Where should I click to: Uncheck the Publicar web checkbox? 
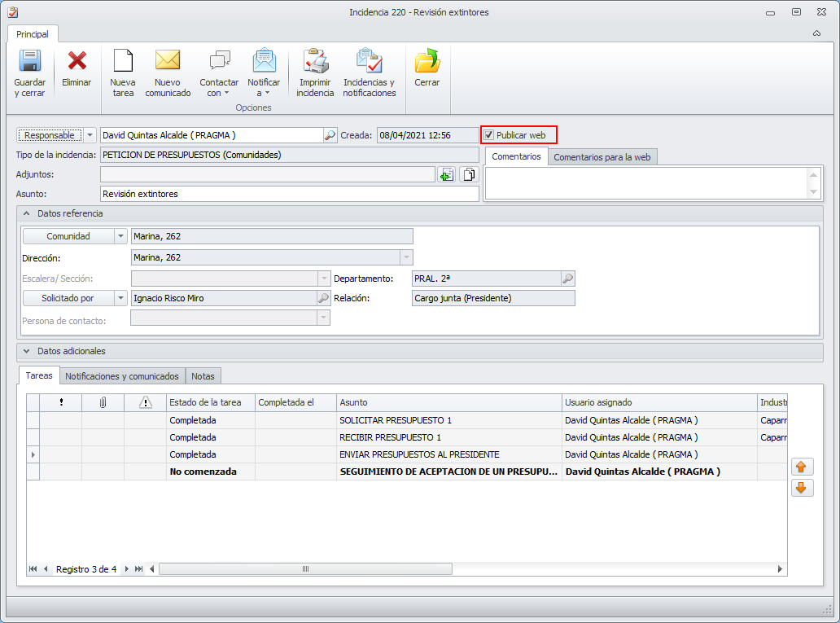coord(489,135)
